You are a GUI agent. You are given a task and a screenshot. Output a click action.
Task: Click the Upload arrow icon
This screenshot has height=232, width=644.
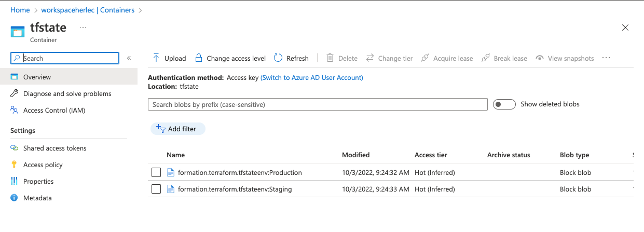[156, 58]
